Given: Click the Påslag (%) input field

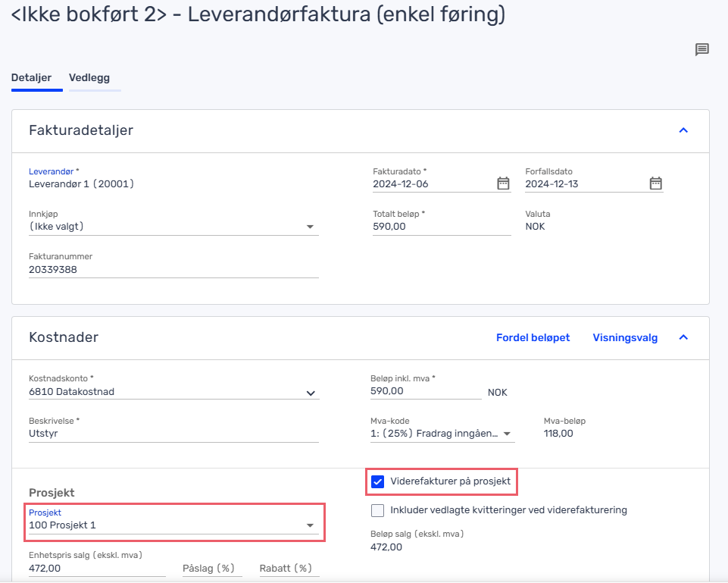Looking at the screenshot, I should coord(212,569).
